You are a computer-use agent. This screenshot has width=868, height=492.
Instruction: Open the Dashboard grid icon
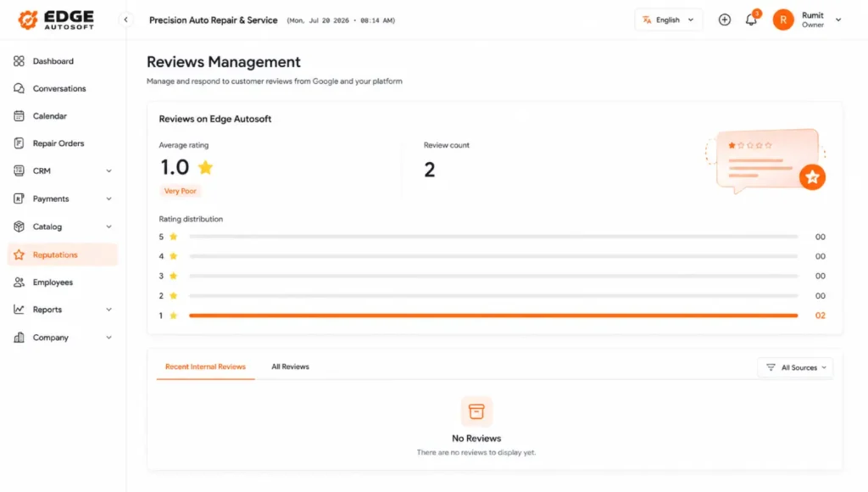click(19, 61)
